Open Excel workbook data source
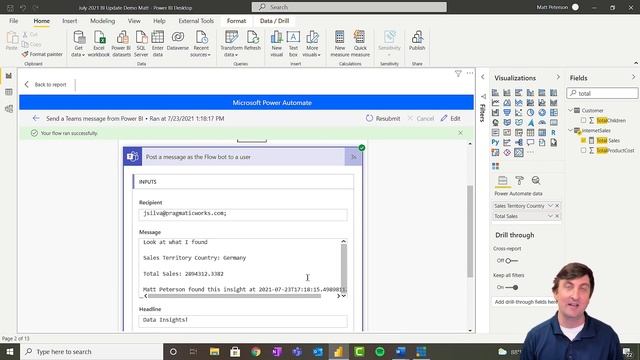The width and height of the screenshot is (640, 360). (x=99, y=44)
